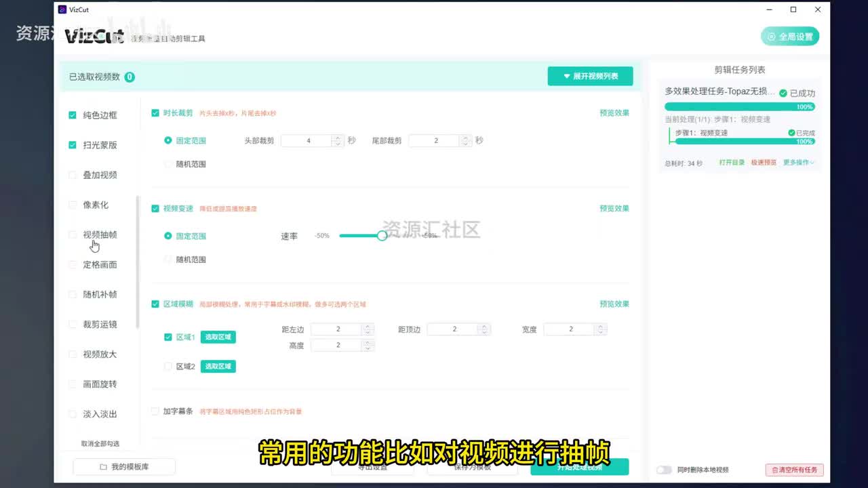Click the VizCut logo icon in title bar
The width and height of the screenshot is (868, 488).
[62, 9]
